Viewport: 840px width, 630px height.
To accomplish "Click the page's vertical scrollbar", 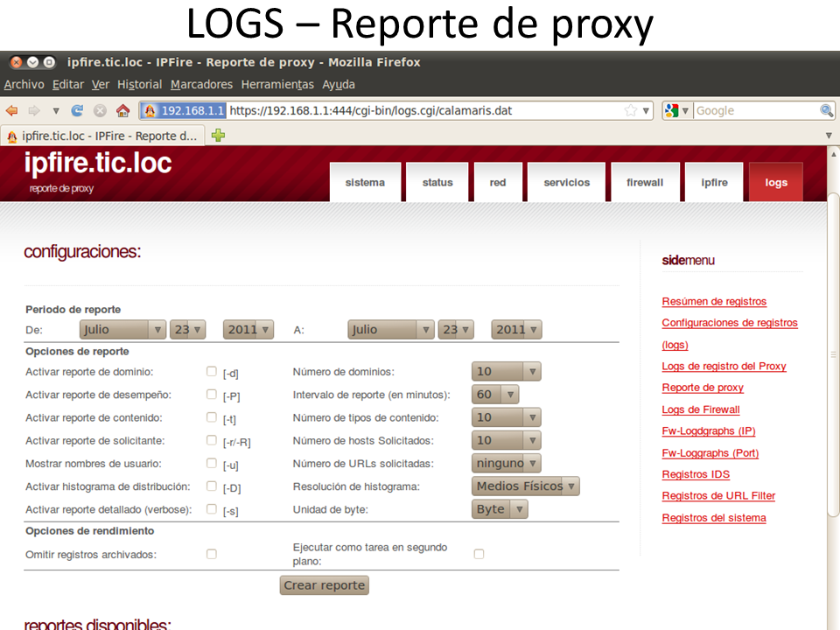I will click(833, 350).
